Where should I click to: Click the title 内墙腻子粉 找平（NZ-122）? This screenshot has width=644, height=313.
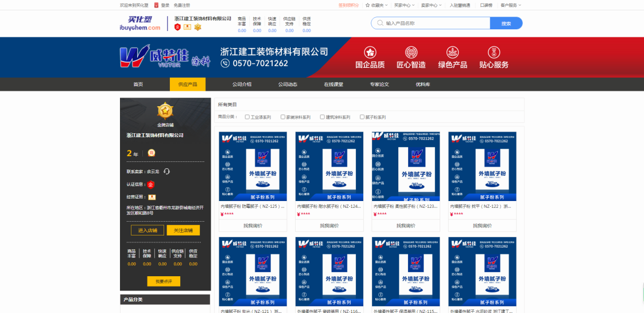pos(482,206)
